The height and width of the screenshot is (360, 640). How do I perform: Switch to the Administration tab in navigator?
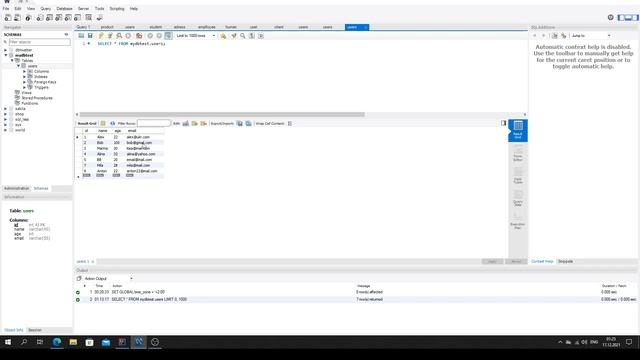[16, 189]
